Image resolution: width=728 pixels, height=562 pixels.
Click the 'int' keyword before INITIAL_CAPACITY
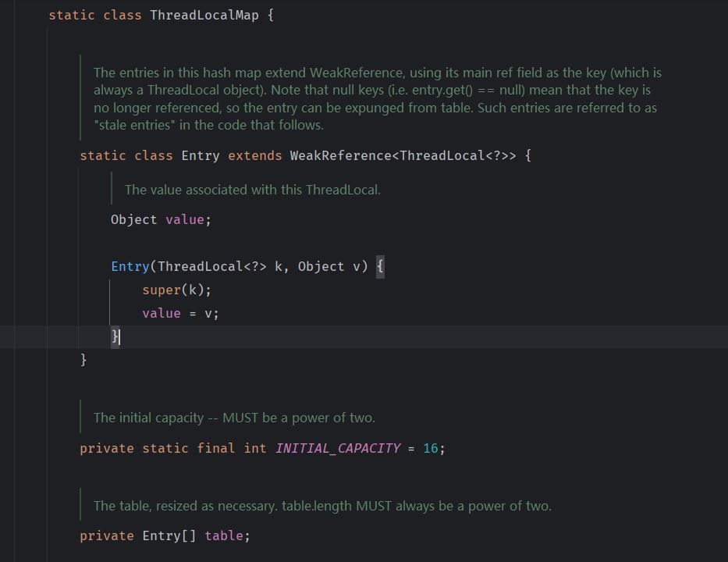pyautogui.click(x=255, y=448)
